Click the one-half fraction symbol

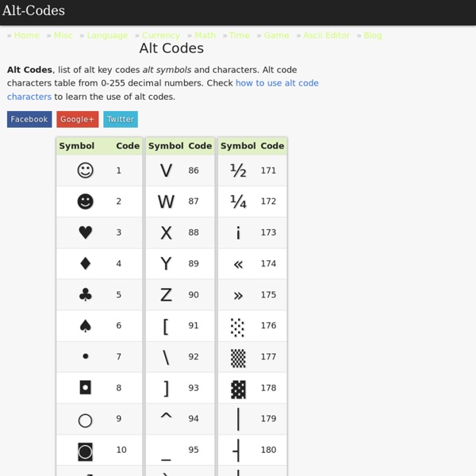pyautogui.click(x=238, y=171)
